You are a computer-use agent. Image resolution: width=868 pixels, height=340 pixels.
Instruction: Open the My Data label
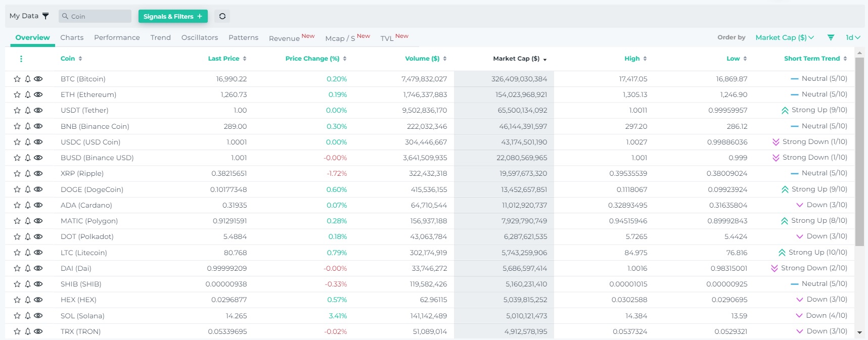tap(24, 16)
